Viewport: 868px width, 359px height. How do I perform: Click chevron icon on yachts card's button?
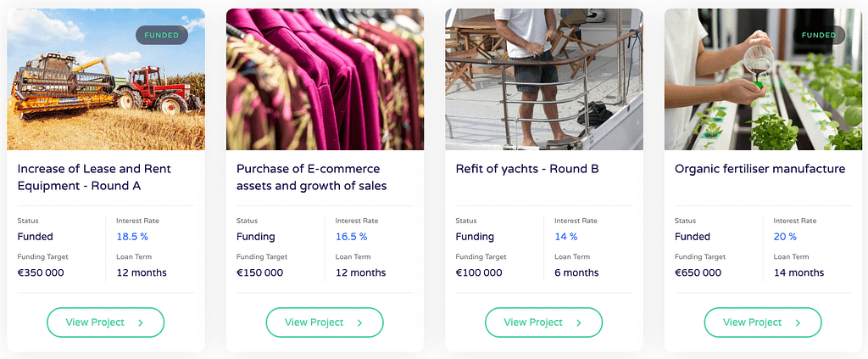579,323
